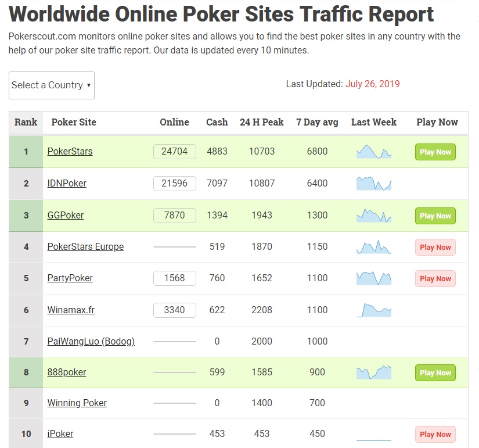This screenshot has height=448, width=479.
Task: Click IDNPoker last week traffic sparkline
Action: (374, 184)
